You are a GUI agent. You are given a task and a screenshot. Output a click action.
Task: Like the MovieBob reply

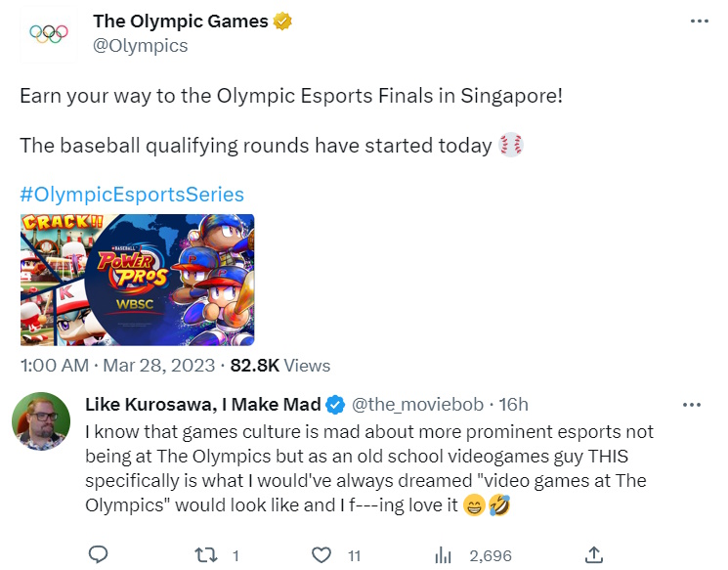click(321, 555)
